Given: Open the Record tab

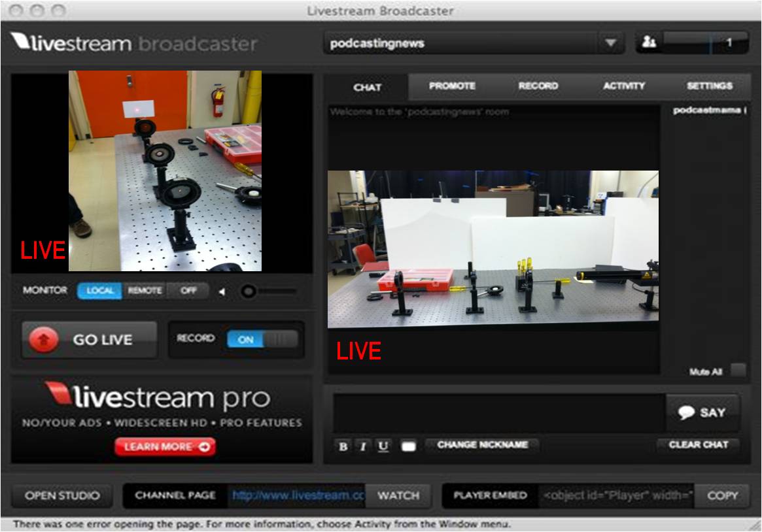Looking at the screenshot, I should coord(538,86).
